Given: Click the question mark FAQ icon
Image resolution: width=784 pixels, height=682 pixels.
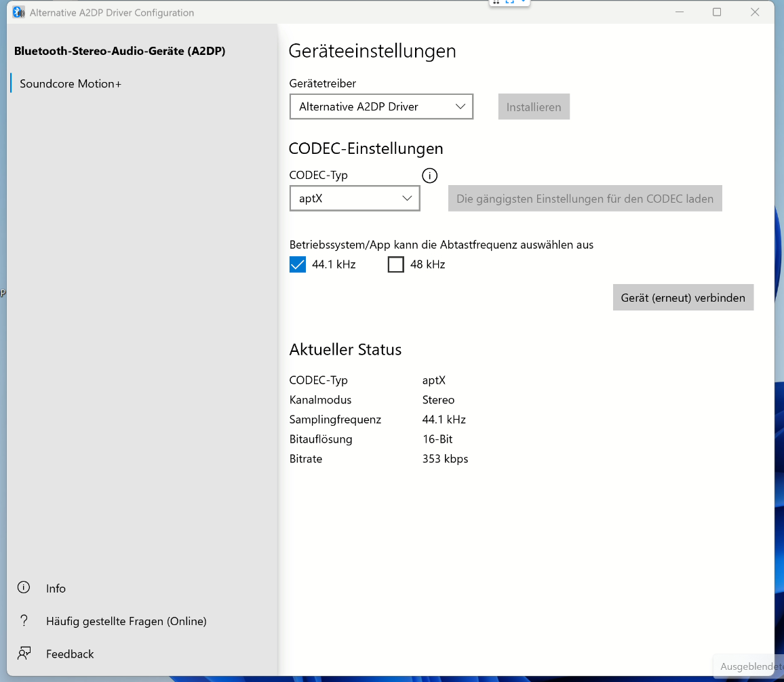Looking at the screenshot, I should pos(24,620).
